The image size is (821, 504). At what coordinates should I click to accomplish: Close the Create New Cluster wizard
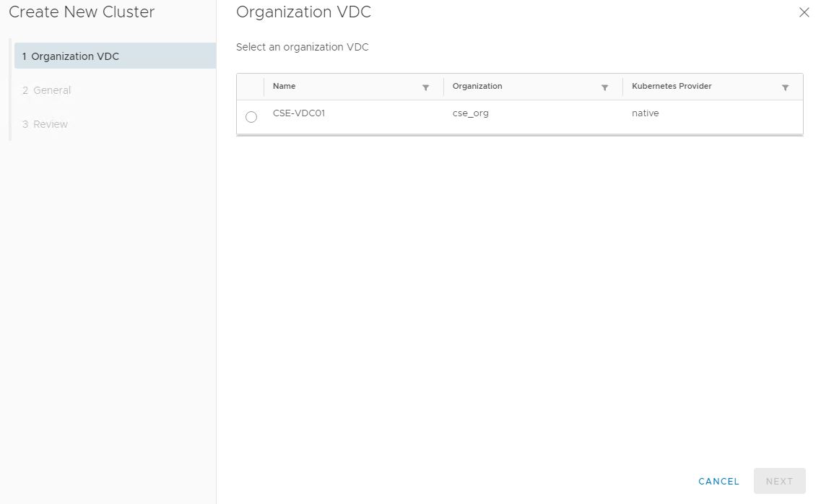pyautogui.click(x=804, y=12)
